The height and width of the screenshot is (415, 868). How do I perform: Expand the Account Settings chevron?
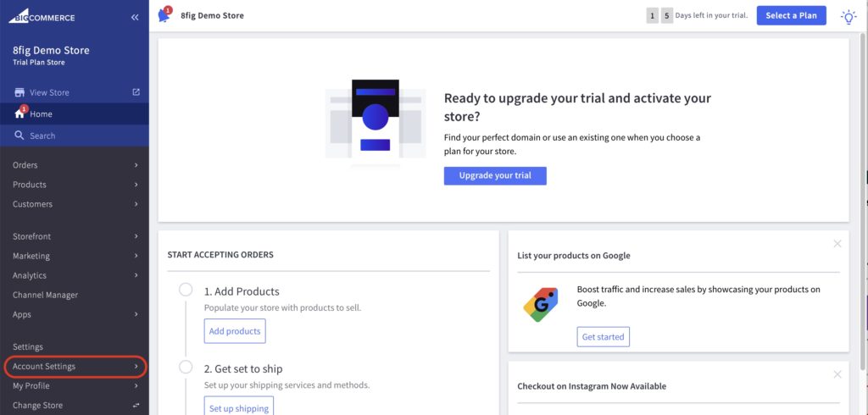[136, 367]
